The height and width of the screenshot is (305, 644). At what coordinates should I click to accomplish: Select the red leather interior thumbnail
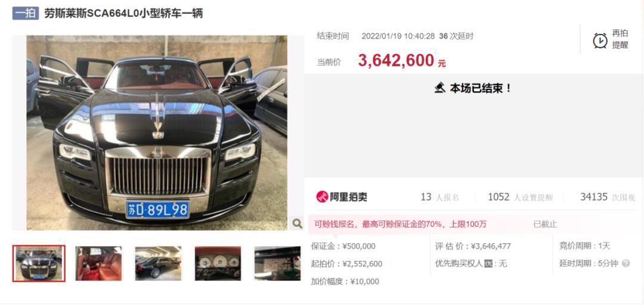coord(98,263)
